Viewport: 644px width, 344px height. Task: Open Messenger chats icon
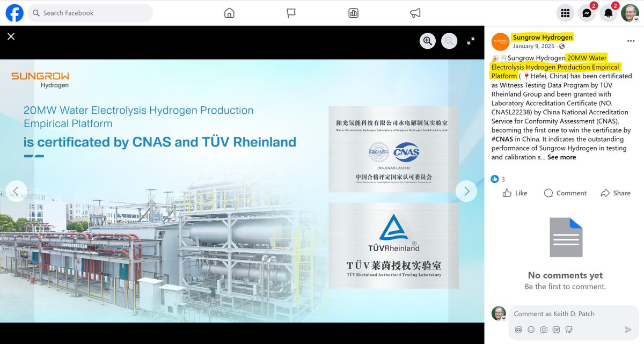(587, 13)
